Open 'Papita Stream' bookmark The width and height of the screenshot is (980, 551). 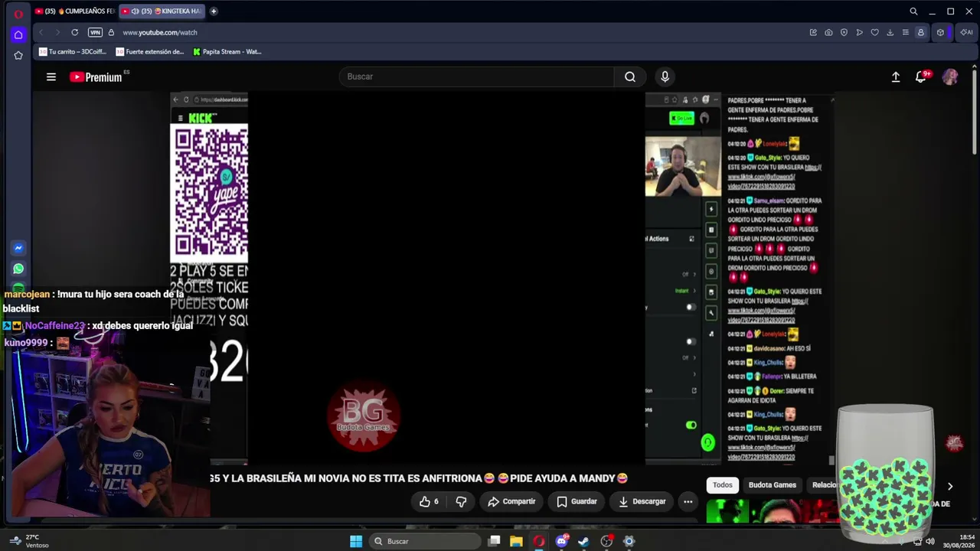[x=227, y=52]
